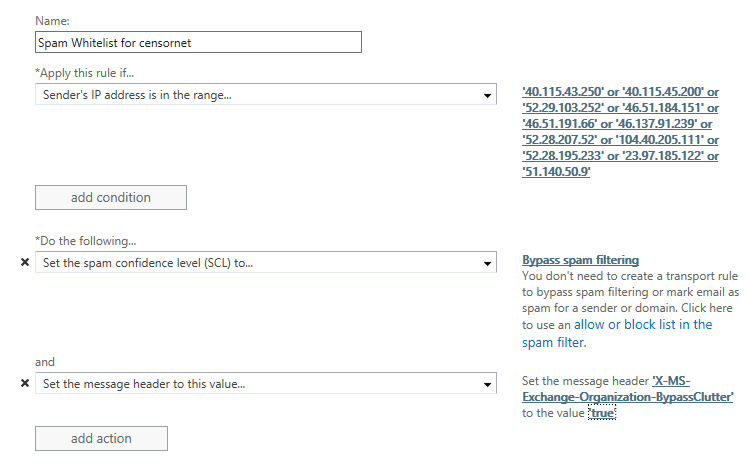The height and width of the screenshot is (466, 750).
Task: Follow the allow or block list link
Action: tap(643, 325)
